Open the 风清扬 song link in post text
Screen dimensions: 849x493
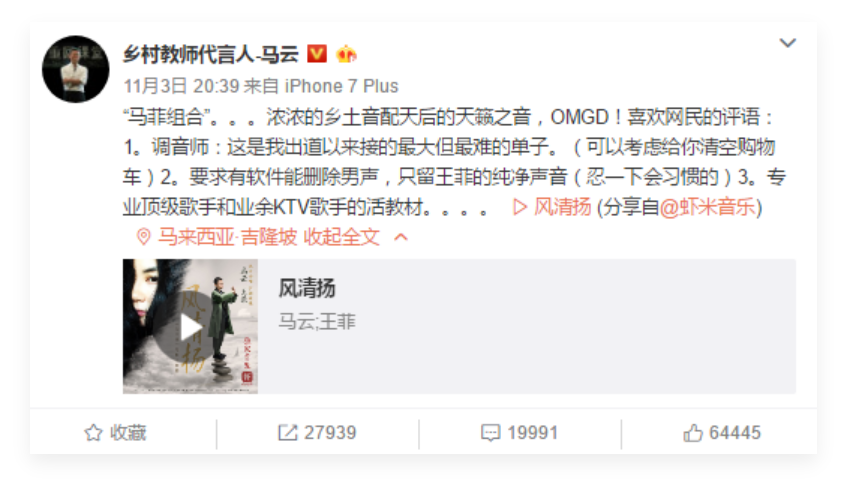tap(562, 207)
